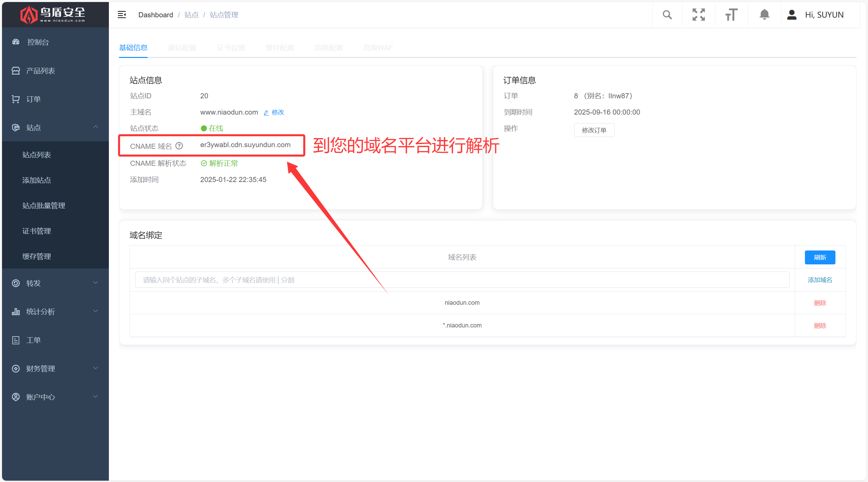Click the user avatar icon
Viewport: 868px width, 482px height.
tap(792, 15)
